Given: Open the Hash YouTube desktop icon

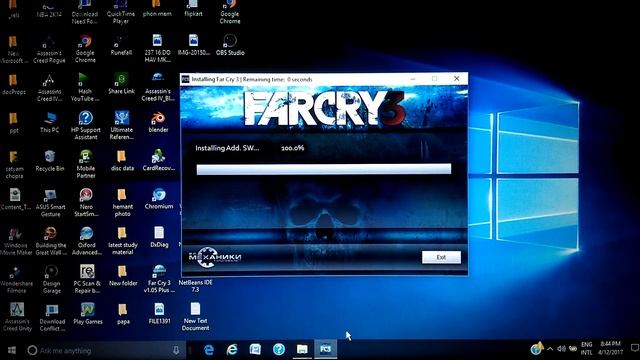Looking at the screenshot, I should (x=85, y=87).
